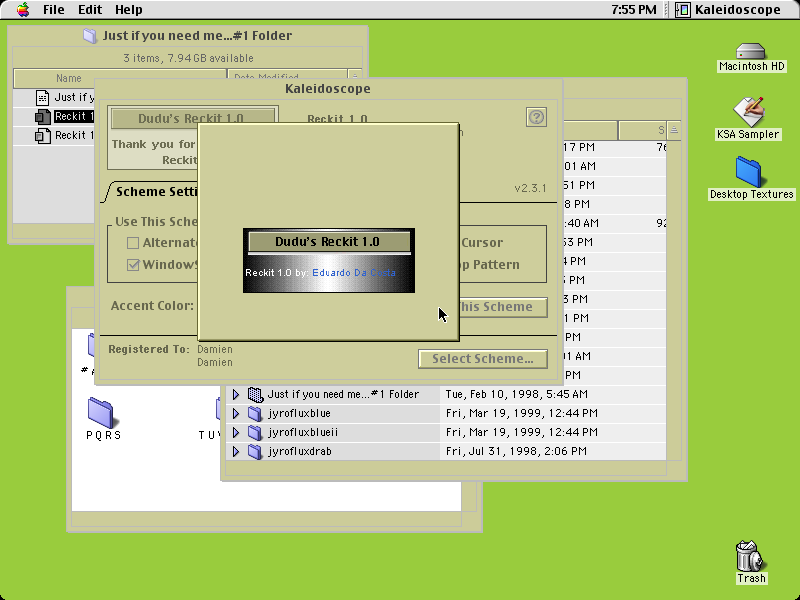Image resolution: width=800 pixels, height=600 pixels.
Task: Click the jyrofluxblue name in list
Action: coord(299,413)
